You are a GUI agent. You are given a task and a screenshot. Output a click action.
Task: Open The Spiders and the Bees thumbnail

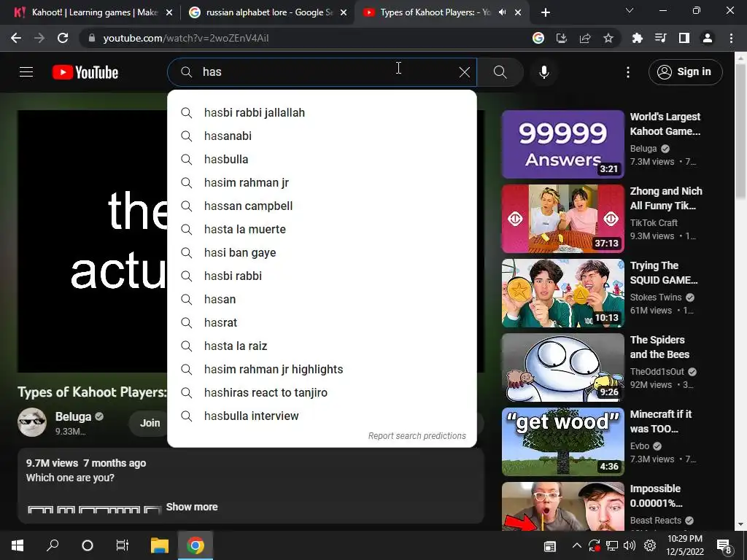562,367
